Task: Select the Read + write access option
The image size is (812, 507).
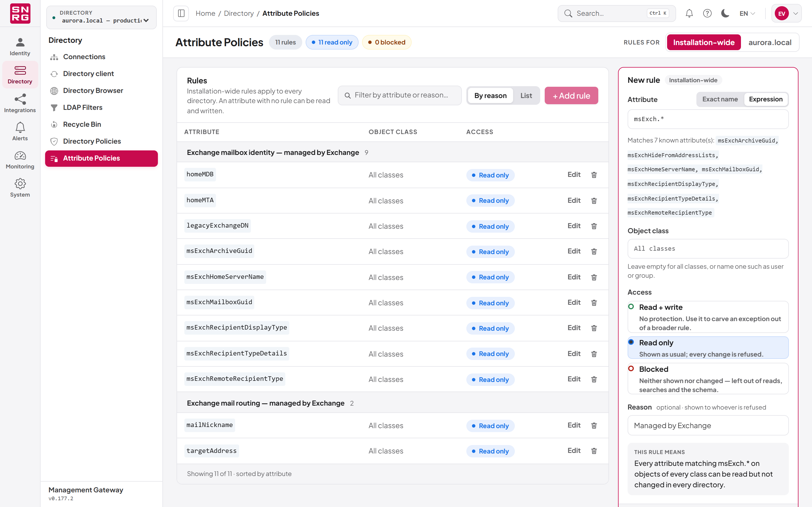Action: [708, 317]
